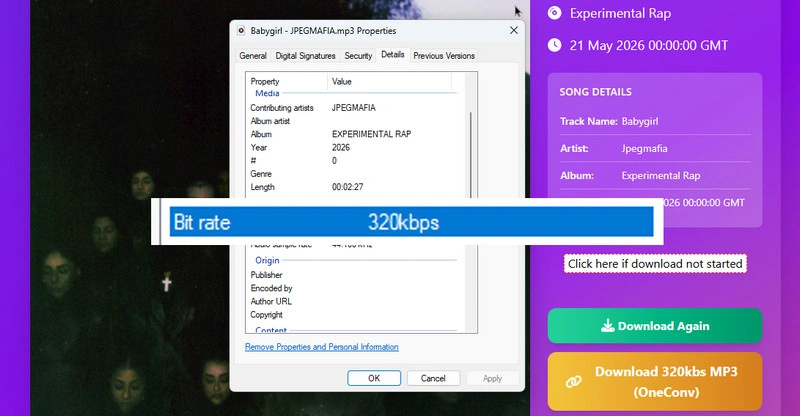Click the disc icon beside Experimental Rap

click(x=555, y=13)
